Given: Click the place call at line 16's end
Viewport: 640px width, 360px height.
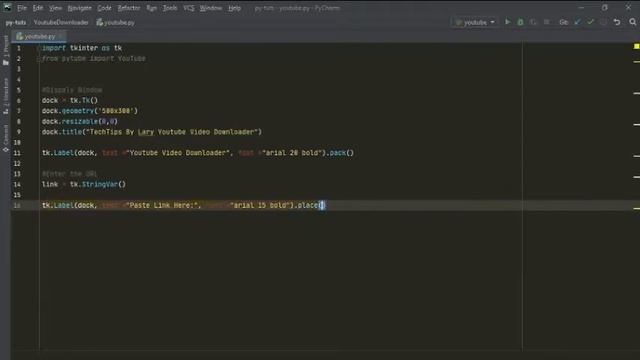Looking at the screenshot, I should point(311,205).
